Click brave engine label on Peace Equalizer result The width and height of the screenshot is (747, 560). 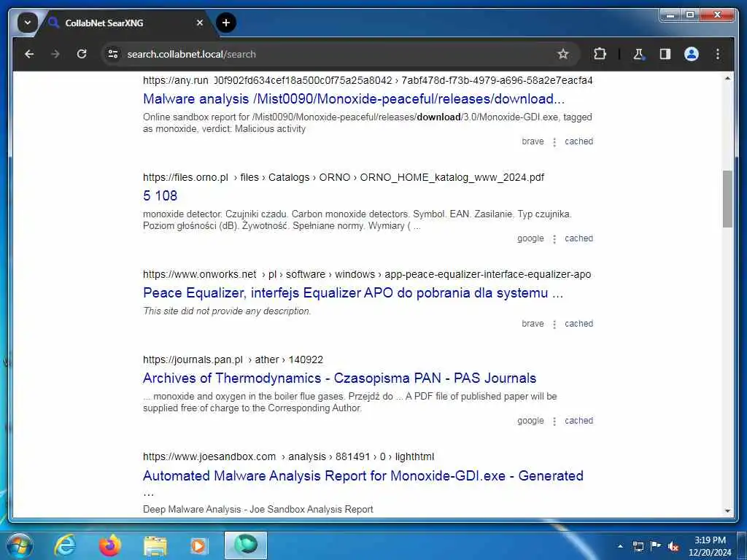[x=533, y=324]
